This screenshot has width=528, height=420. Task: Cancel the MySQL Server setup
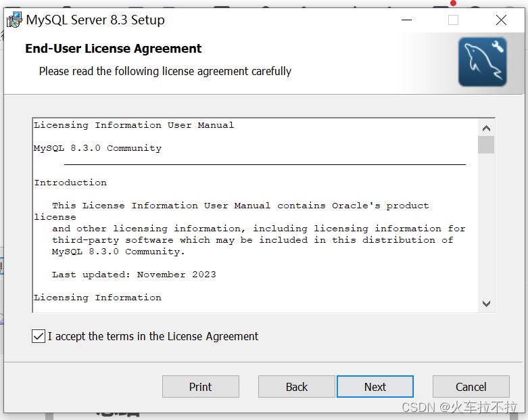[x=471, y=387]
